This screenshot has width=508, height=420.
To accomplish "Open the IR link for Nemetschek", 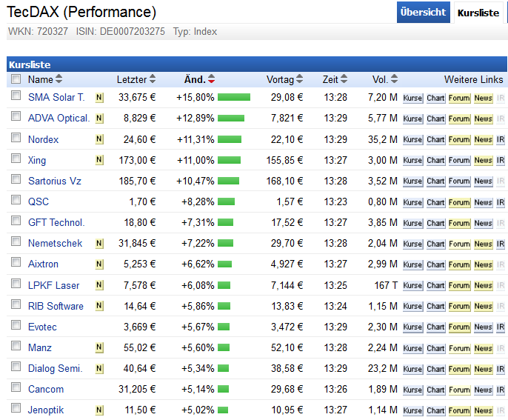I will [x=501, y=244].
